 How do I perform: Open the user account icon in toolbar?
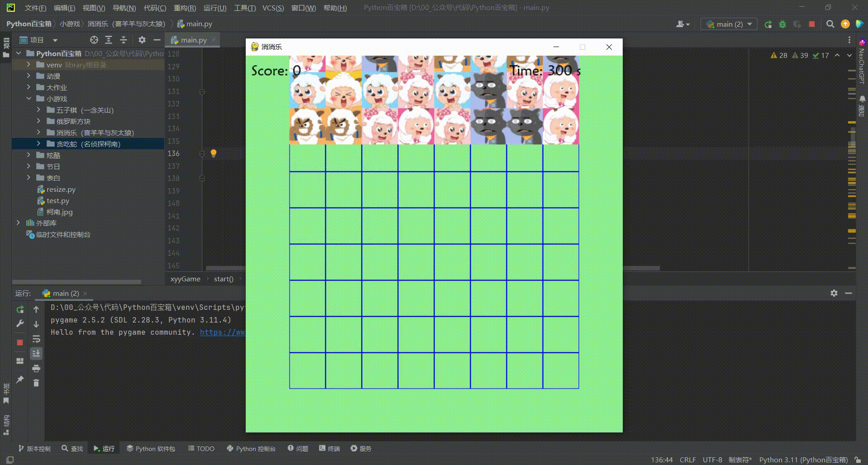coord(682,24)
